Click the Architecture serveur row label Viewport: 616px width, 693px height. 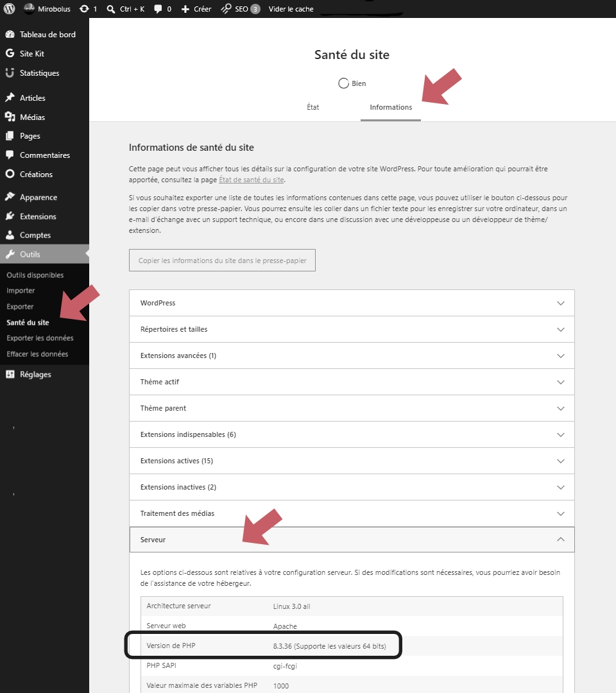pyautogui.click(x=178, y=606)
